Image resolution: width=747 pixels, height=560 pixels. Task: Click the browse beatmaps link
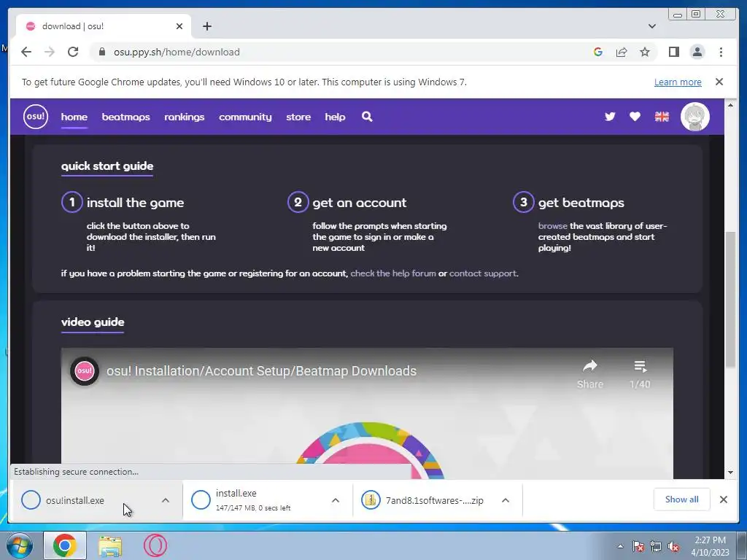click(553, 226)
